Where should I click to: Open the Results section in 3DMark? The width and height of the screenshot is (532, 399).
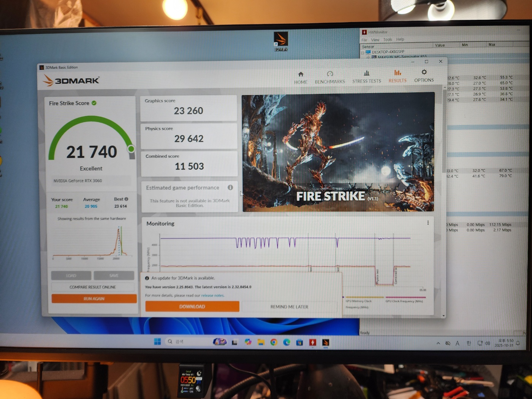point(397,76)
